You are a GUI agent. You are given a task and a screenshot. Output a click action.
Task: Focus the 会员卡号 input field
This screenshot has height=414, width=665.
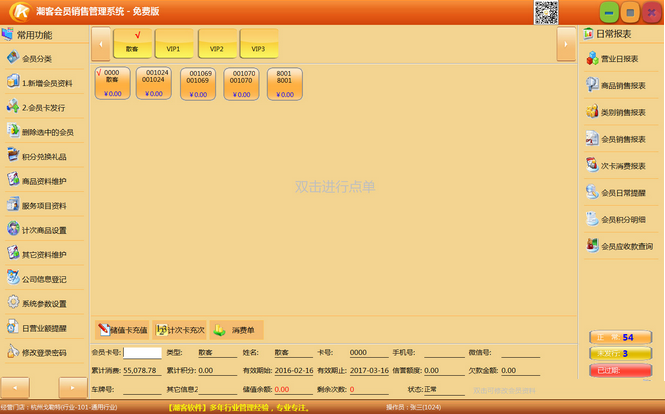pyautogui.click(x=142, y=352)
